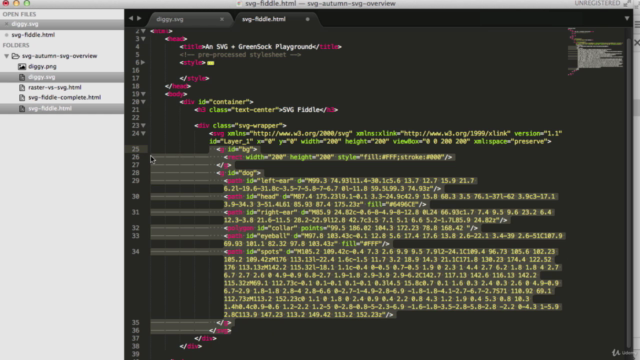Click the diggy.png image file icon

pos(22,66)
